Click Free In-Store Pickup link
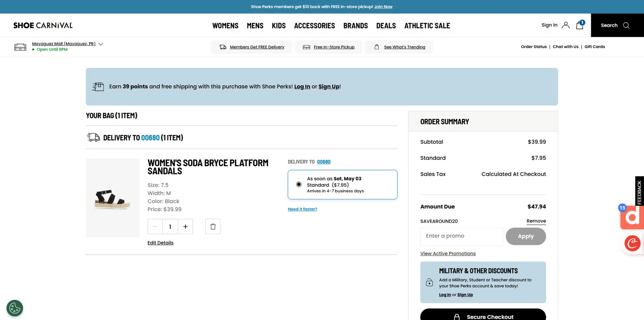 click(334, 47)
